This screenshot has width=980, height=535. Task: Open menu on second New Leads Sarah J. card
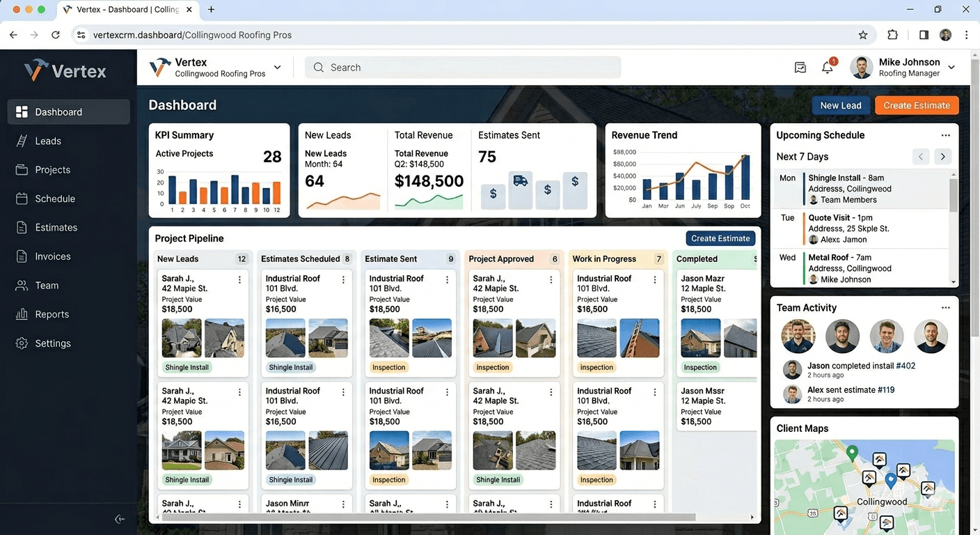coord(239,392)
